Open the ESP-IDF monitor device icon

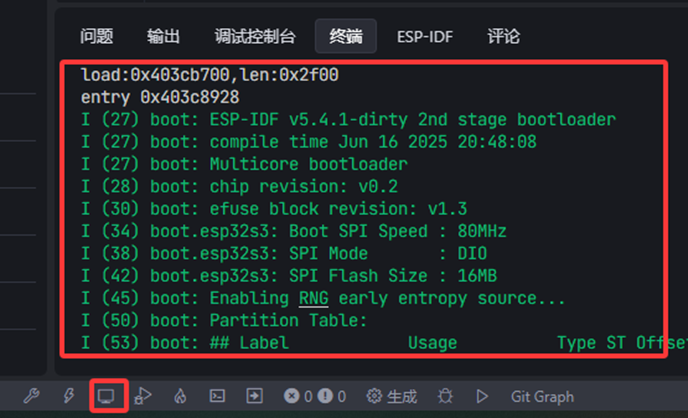(x=106, y=396)
